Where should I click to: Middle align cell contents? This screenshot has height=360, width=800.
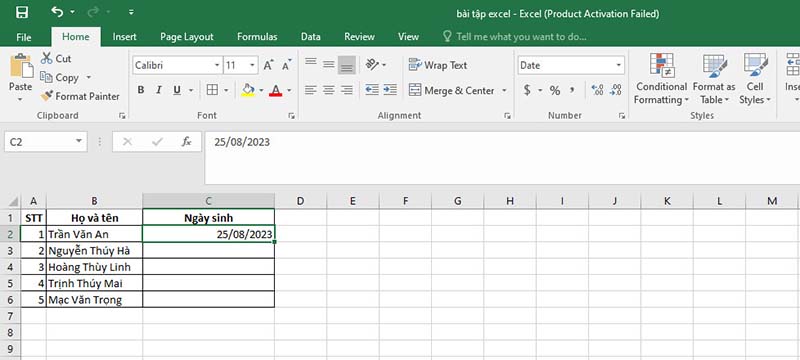tap(329, 64)
